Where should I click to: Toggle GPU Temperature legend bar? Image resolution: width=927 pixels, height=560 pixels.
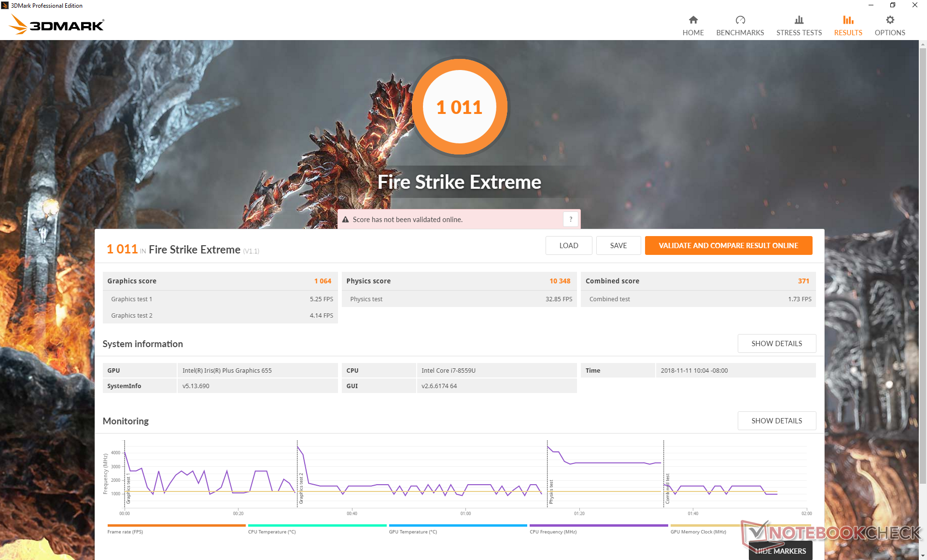coord(458,525)
